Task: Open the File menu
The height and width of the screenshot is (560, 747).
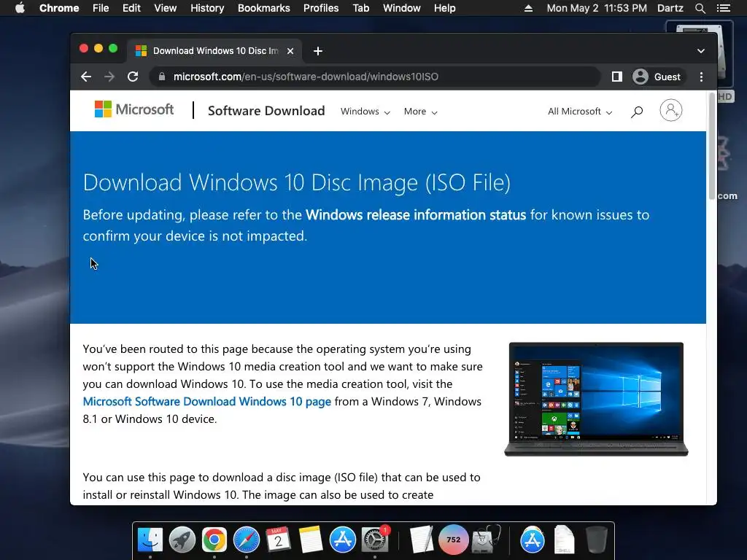Action: pyautogui.click(x=101, y=8)
